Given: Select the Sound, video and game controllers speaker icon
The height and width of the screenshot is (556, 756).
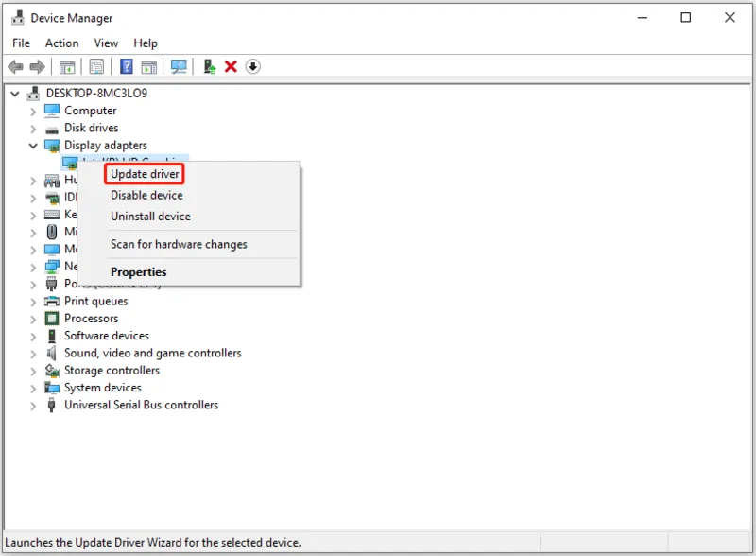Looking at the screenshot, I should [51, 354].
